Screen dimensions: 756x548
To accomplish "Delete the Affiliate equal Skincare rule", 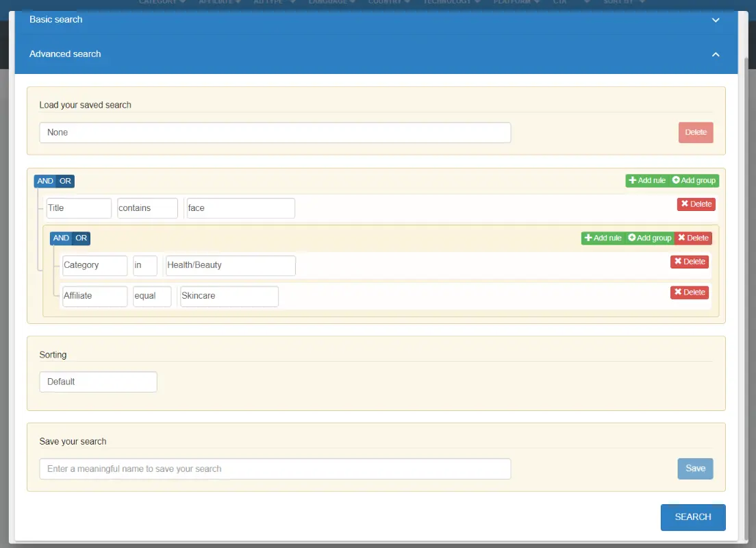I will coord(689,292).
